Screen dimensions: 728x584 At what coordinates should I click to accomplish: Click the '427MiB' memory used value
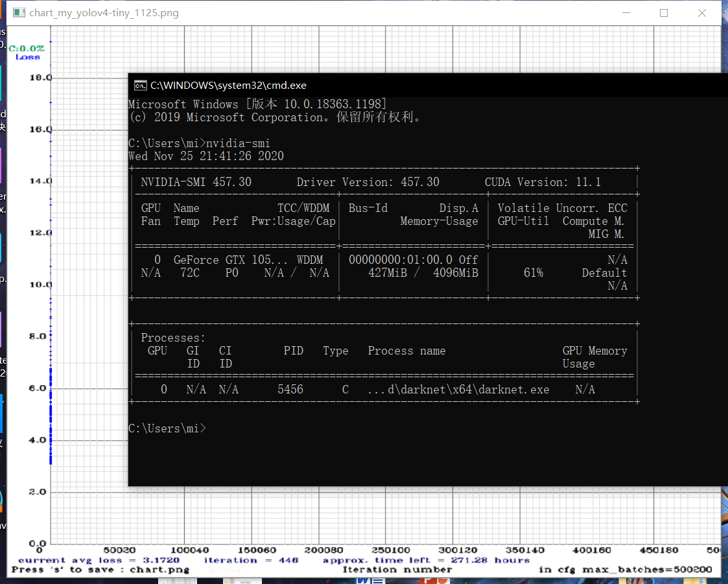coord(388,273)
